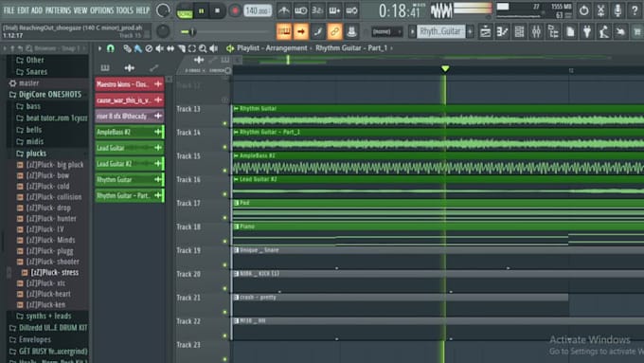Screen dimensions: 644x363
Task: Click the red Record button
Action: coord(235,10)
